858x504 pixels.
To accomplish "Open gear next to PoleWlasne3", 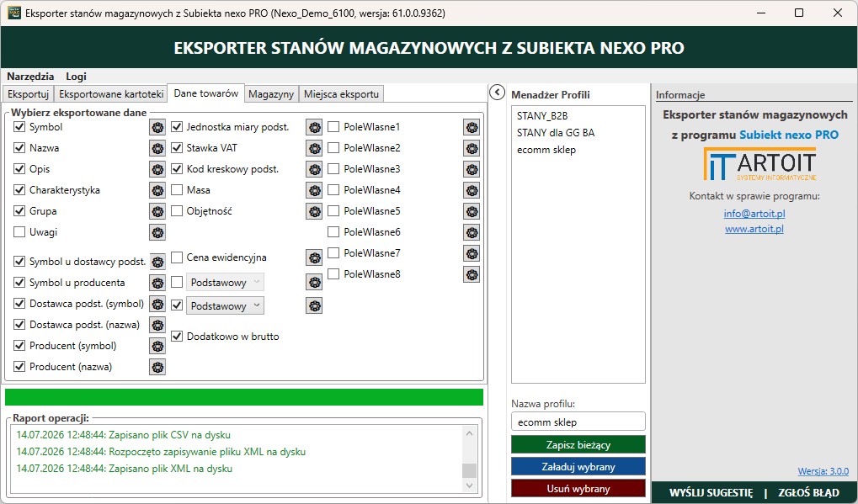I will tap(472, 169).
